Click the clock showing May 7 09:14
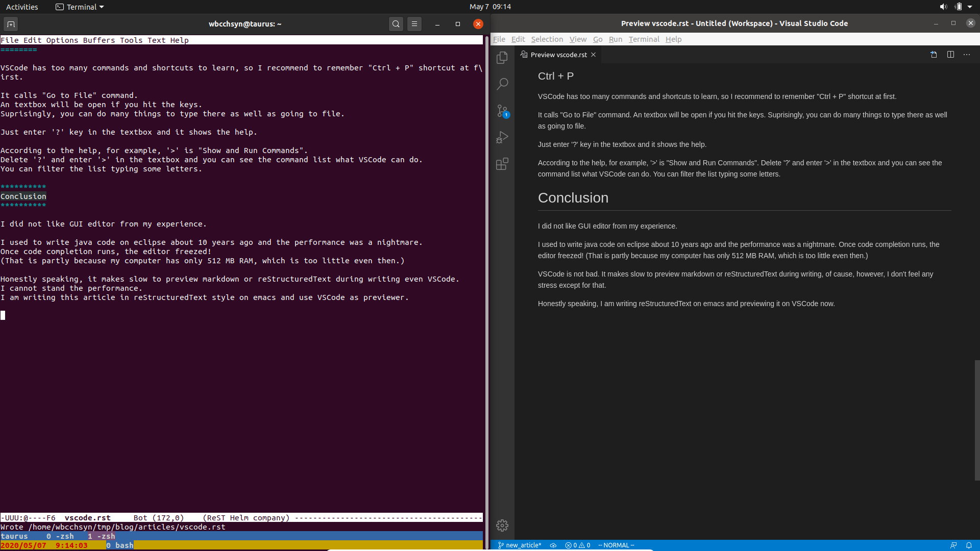Screen dimensions: 980x551 pyautogui.click(x=490, y=7)
